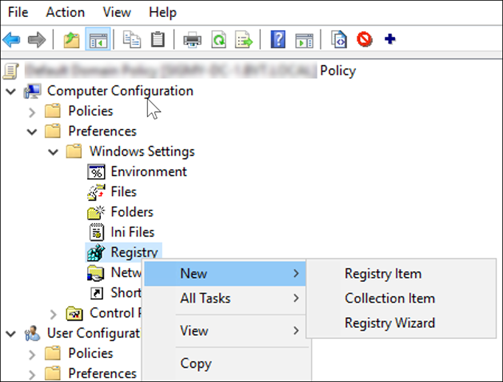Collapse the Computer Configuration node
The width and height of the screenshot is (503, 382).
pos(11,91)
